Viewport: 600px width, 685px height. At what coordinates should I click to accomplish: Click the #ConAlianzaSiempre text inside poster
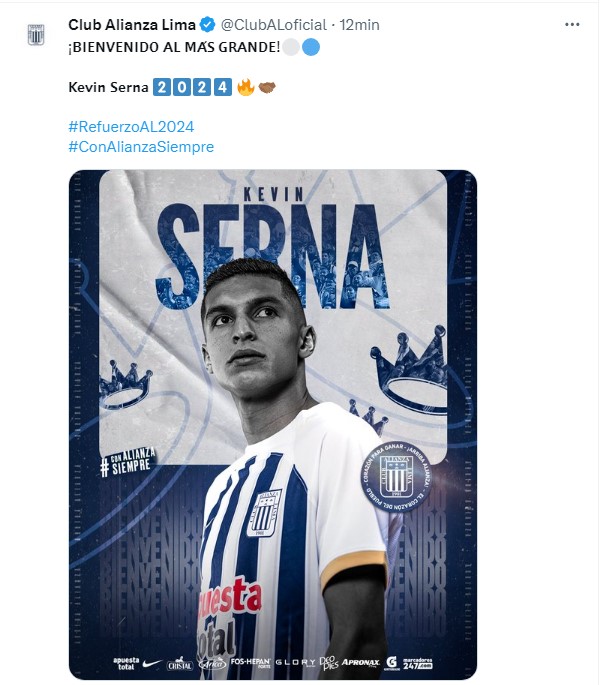128,462
